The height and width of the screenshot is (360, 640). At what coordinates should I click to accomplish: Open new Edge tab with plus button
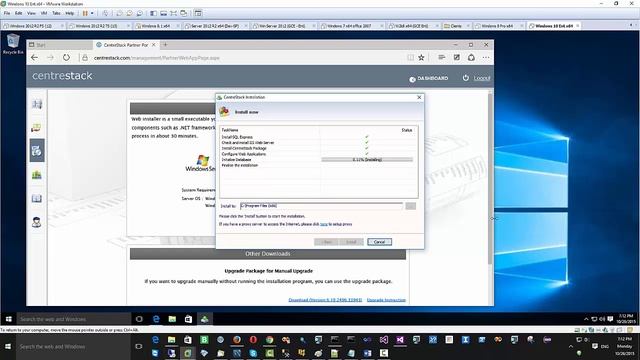coord(165,44)
